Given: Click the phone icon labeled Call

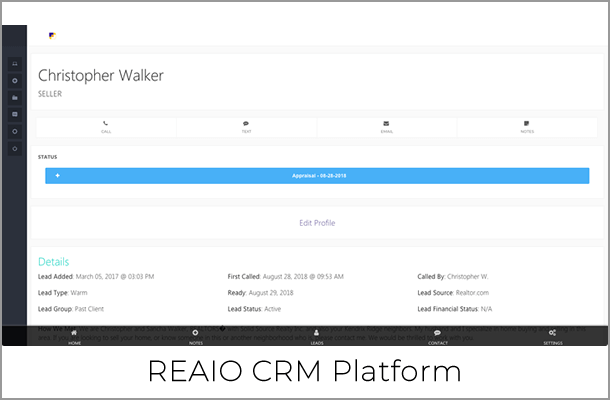Looking at the screenshot, I should [105, 123].
